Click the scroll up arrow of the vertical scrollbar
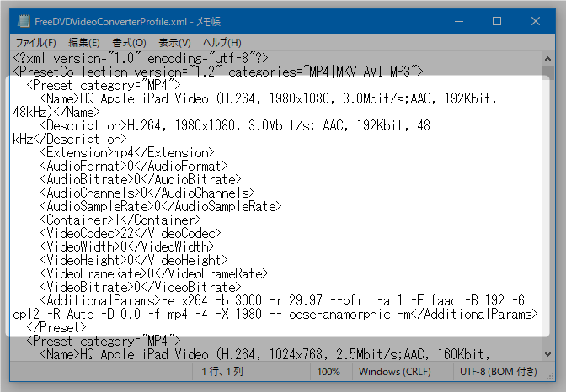 (547, 59)
